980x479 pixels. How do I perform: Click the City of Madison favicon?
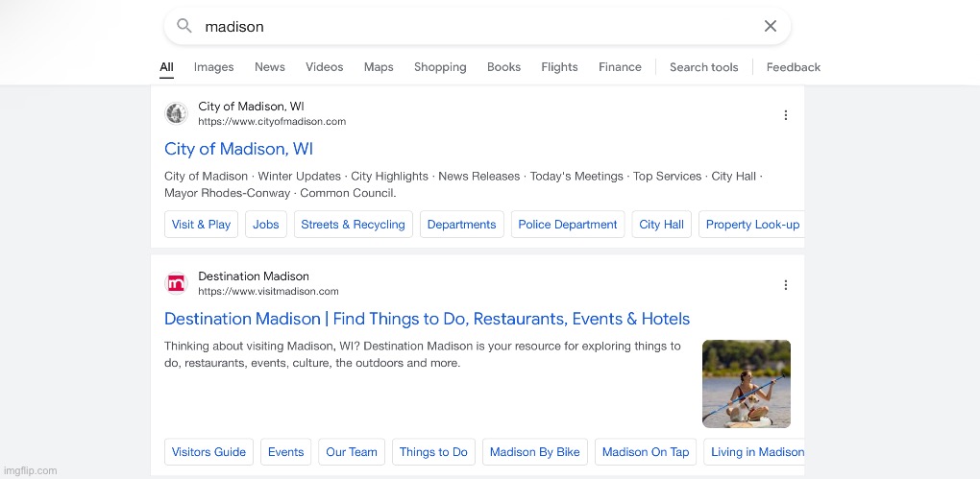[x=176, y=113]
